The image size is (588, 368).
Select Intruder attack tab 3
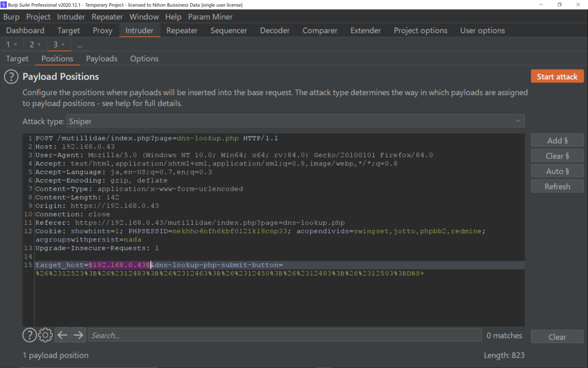[55, 45]
